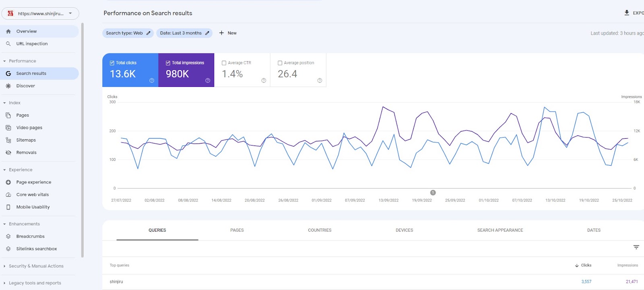Image resolution: width=644 pixels, height=290 pixels.
Task: Uncheck the Total clicks checkbox
Action: (112, 63)
